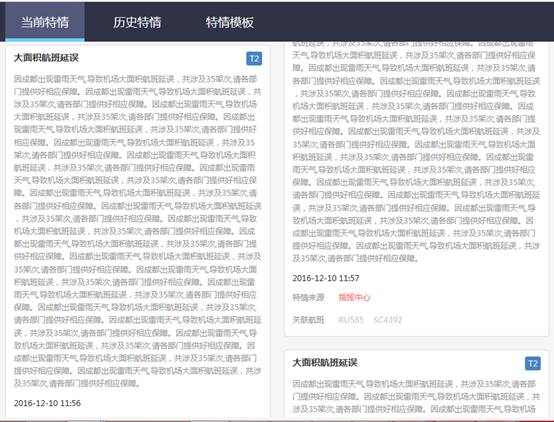Image resolution: width=554 pixels, height=422 pixels.
Task: Click the left card's delay description text
Action: click(138, 231)
